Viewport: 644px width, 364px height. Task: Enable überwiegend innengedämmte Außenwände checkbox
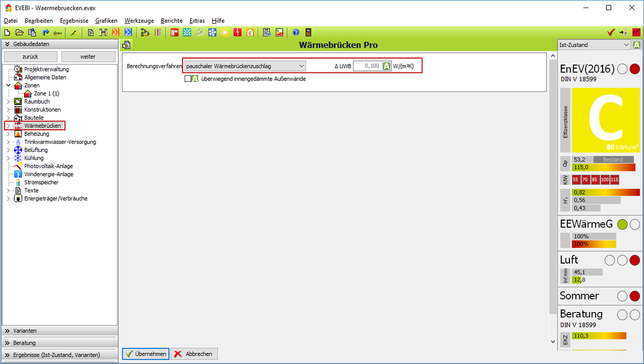(x=188, y=78)
